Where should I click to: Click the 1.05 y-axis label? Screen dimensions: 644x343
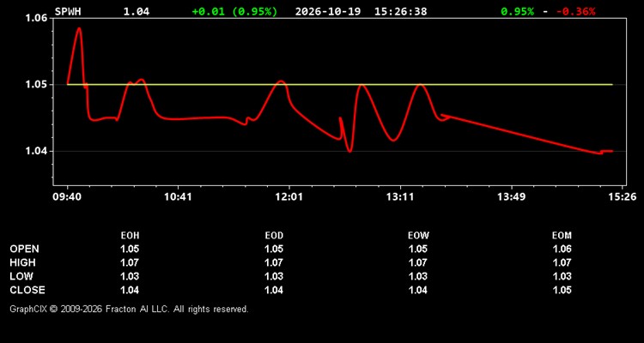[x=37, y=85]
